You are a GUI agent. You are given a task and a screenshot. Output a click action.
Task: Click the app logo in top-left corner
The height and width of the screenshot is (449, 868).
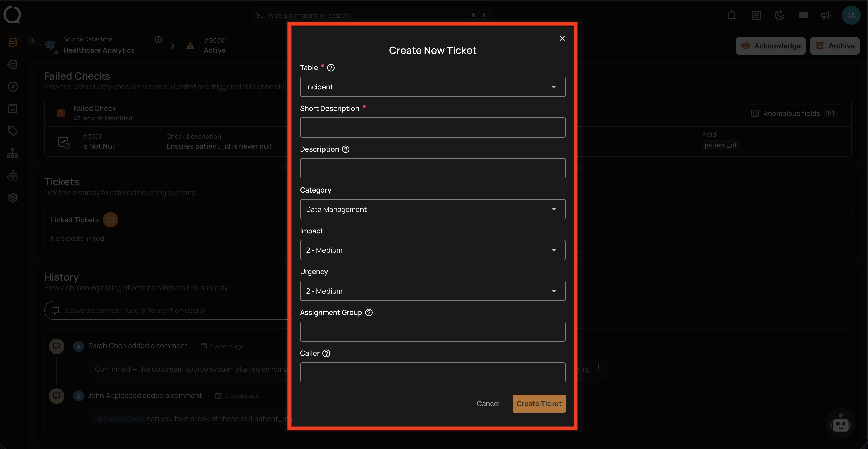pyautogui.click(x=12, y=15)
